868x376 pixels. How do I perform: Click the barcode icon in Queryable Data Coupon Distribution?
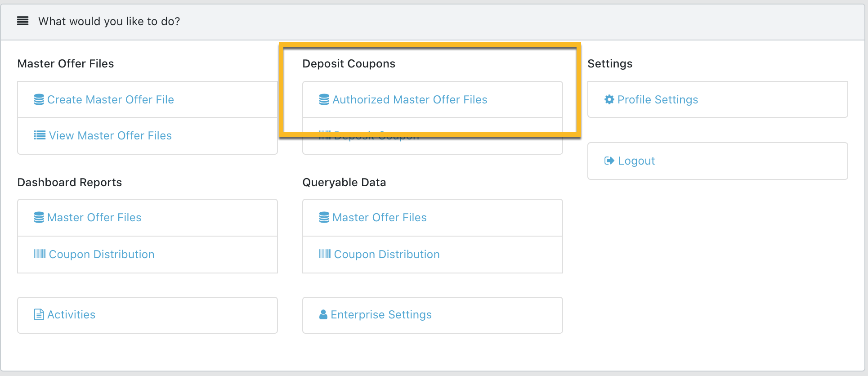(x=325, y=254)
